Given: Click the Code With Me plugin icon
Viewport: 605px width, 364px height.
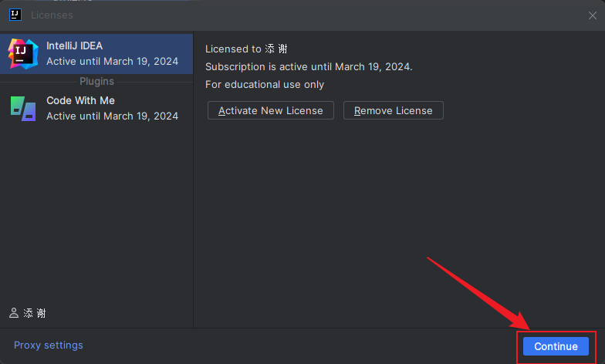Looking at the screenshot, I should click(x=23, y=109).
